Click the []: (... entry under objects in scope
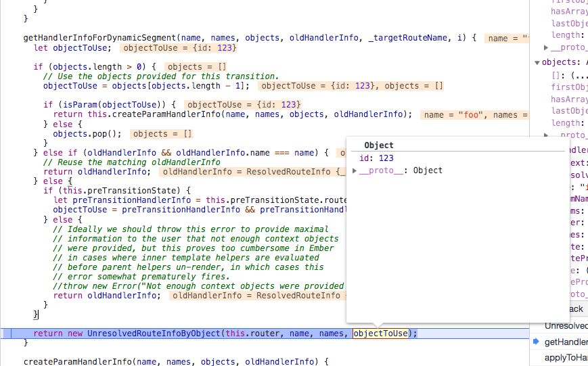This screenshot has width=588, height=366. coord(569,75)
